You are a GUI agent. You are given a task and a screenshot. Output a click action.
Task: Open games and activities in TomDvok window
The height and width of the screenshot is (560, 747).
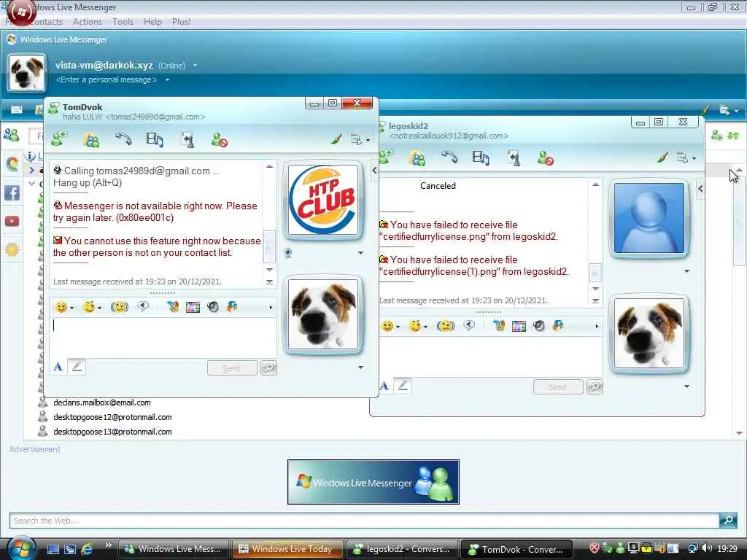point(187,139)
